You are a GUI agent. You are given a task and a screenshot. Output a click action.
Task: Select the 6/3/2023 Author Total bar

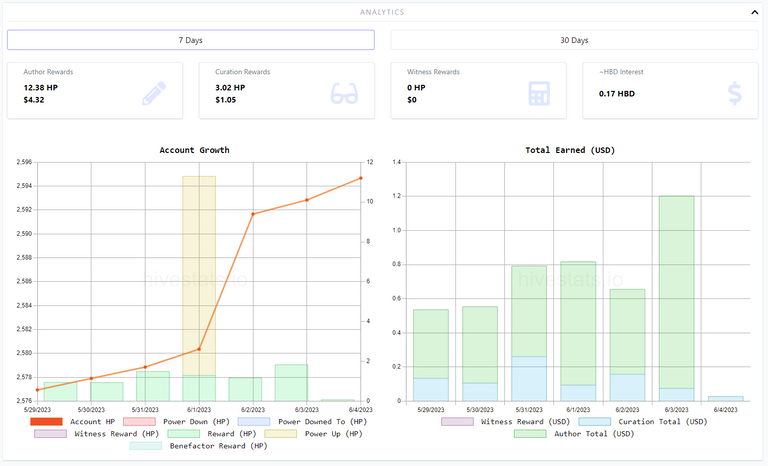[676, 292]
